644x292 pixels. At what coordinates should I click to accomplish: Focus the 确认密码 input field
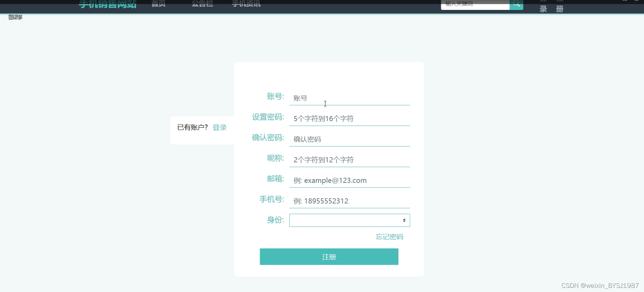350,139
